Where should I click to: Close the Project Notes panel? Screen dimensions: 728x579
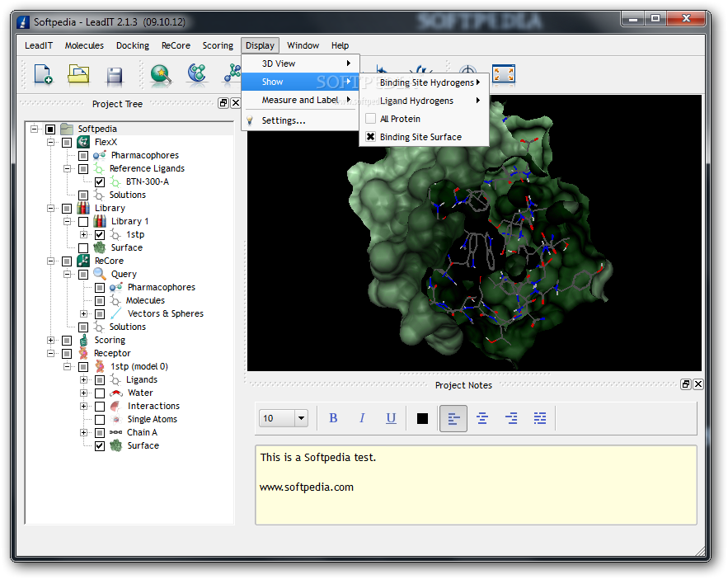[697, 384]
